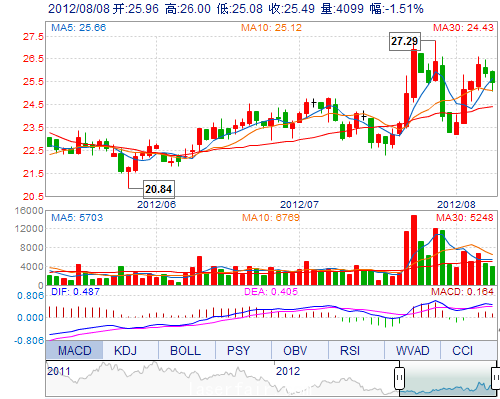Click the 27.29 high price label
The width and height of the screenshot is (500, 399).
point(405,41)
